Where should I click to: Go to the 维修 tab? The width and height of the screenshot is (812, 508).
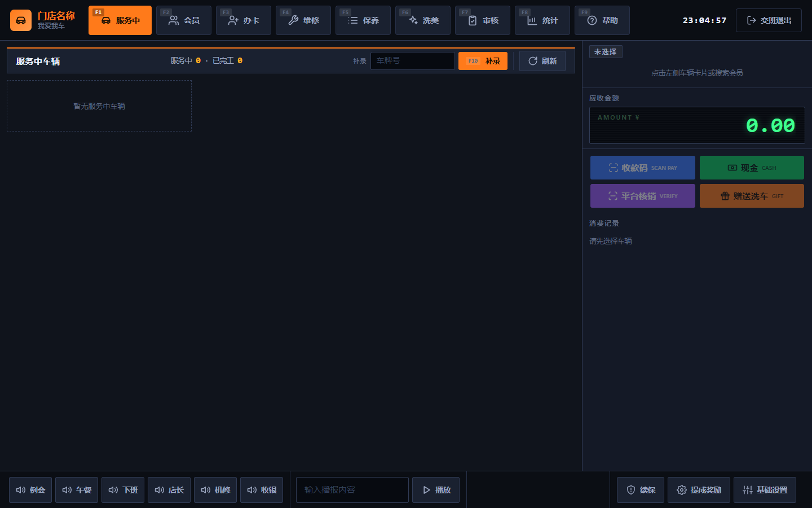pyautogui.click(x=303, y=20)
